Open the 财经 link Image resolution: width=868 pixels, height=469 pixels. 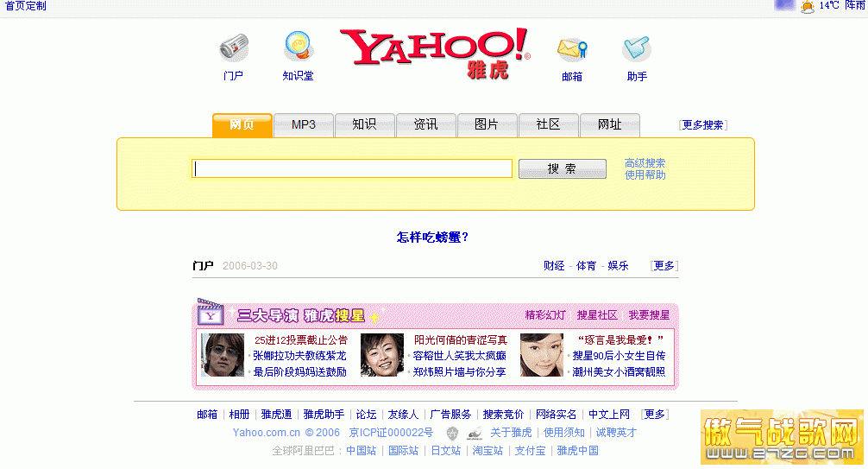coord(554,265)
